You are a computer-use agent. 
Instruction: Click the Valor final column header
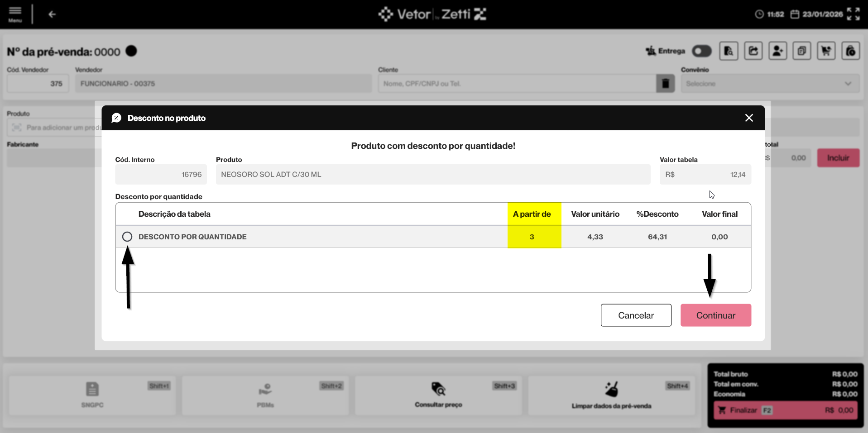[719, 214]
